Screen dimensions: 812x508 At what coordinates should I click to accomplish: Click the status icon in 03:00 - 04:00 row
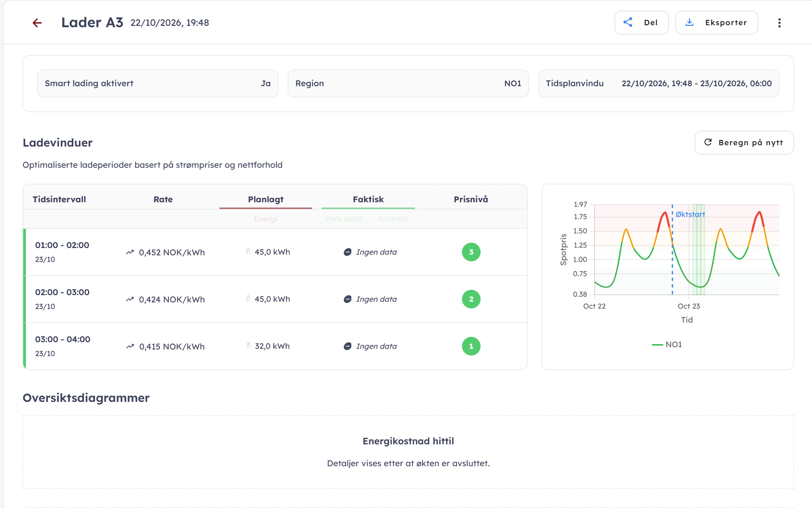[348, 346]
